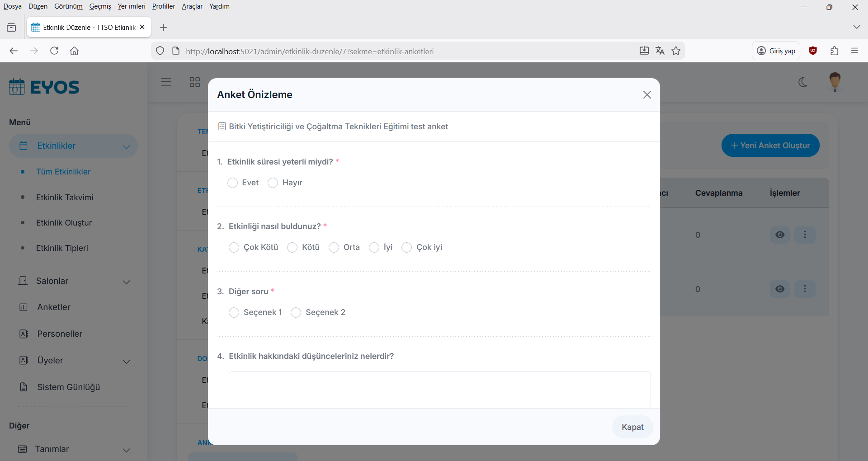Close the Anket Önizleme dialog with X

pos(647,94)
